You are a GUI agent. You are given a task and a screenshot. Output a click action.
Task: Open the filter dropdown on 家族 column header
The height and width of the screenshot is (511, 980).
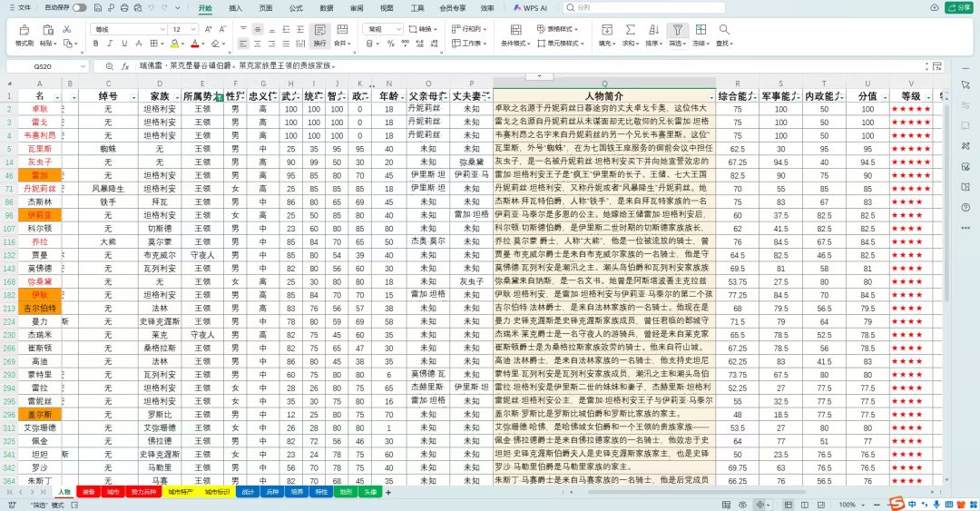176,97
